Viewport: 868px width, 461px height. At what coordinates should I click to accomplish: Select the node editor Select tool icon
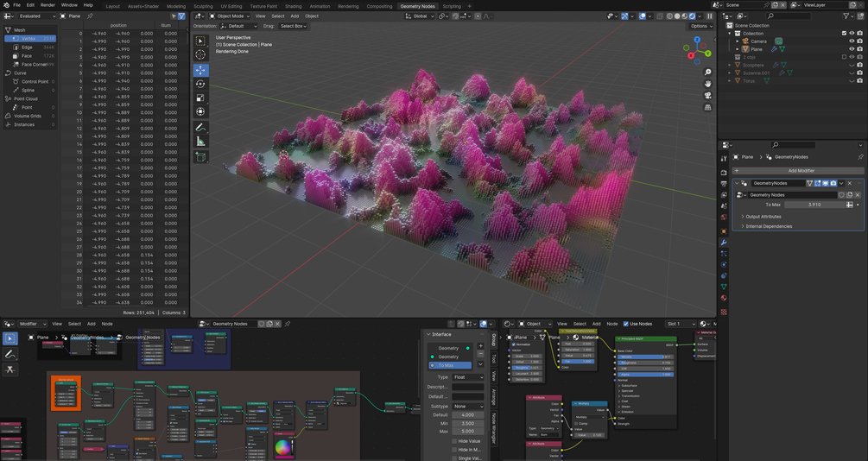[10, 338]
